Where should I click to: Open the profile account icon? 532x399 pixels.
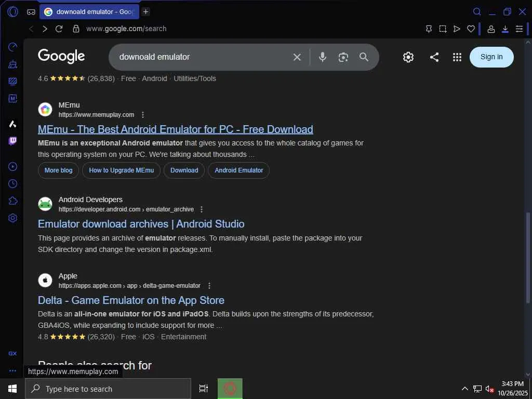(x=491, y=29)
